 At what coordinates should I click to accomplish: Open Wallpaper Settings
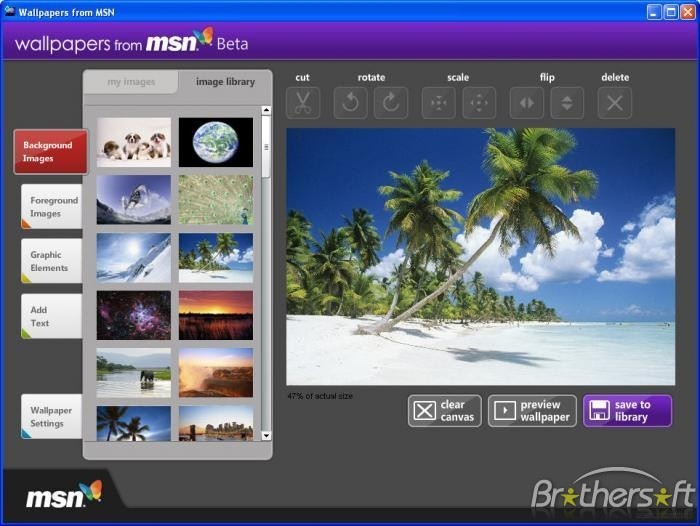coord(52,417)
